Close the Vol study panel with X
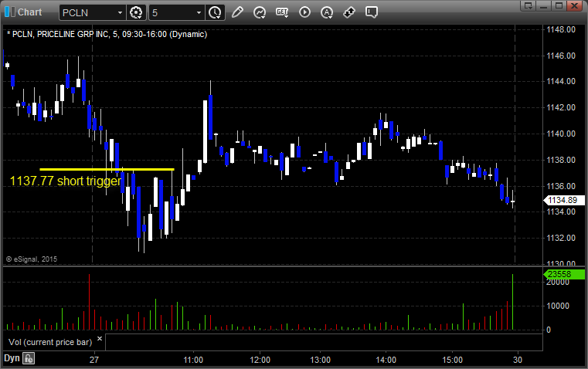This screenshot has height=369, width=588. (x=100, y=339)
